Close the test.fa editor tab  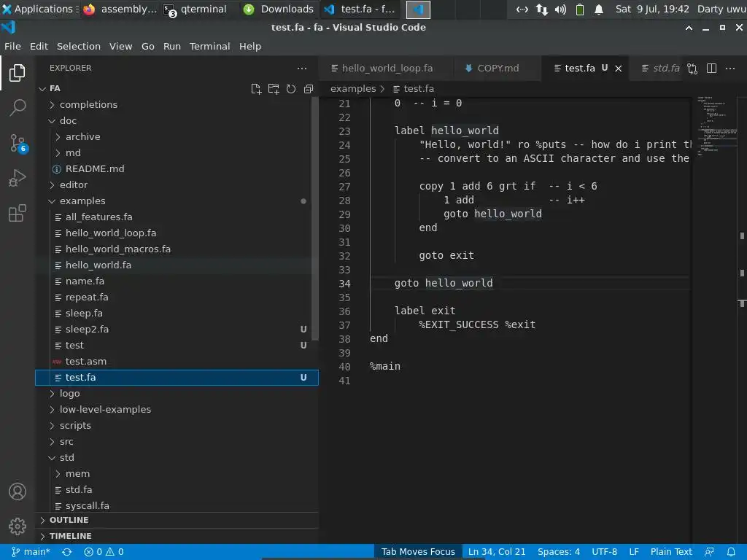619,69
